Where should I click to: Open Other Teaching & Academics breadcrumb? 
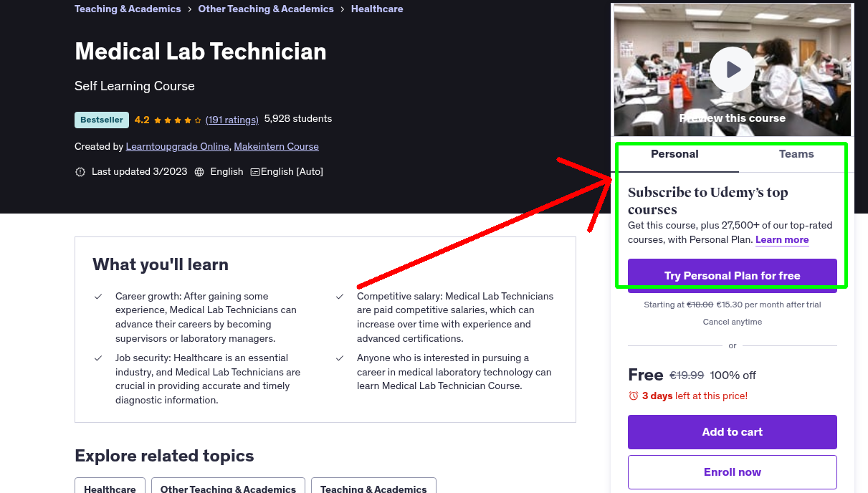(266, 9)
